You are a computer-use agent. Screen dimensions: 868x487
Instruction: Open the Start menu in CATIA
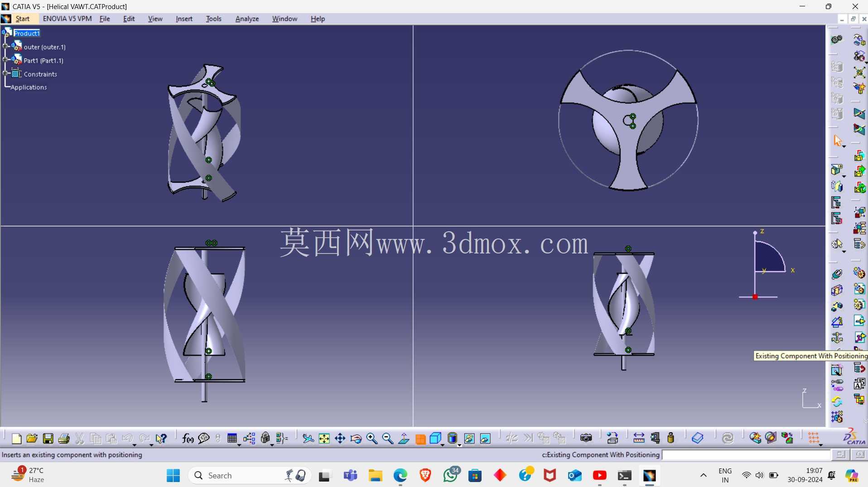pos(22,19)
